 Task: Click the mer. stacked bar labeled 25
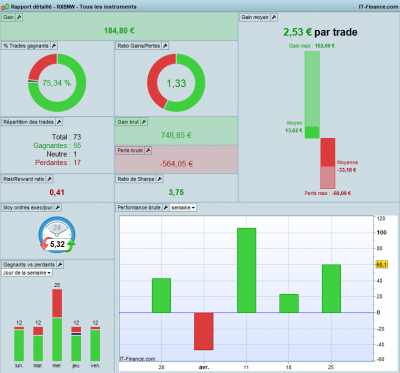(x=57, y=325)
